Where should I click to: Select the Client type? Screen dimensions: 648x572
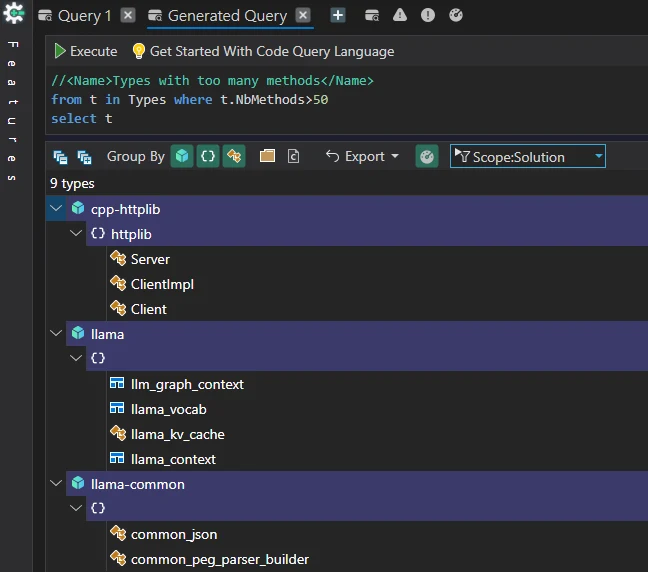coord(149,309)
